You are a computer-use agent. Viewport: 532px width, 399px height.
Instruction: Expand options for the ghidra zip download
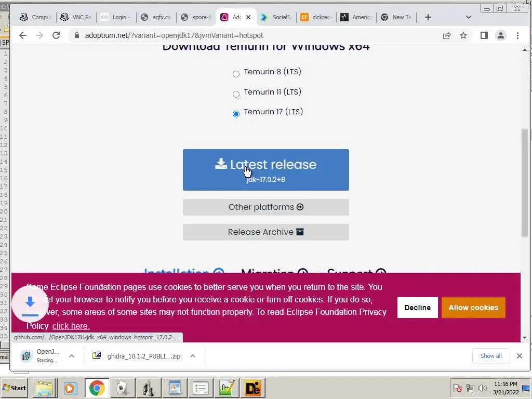193,356
